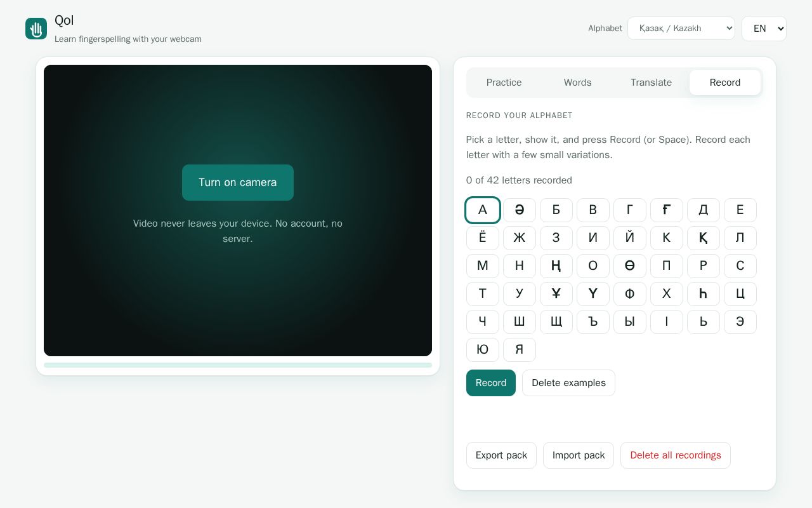
Task: Open the Translate tab
Action: coord(652,83)
